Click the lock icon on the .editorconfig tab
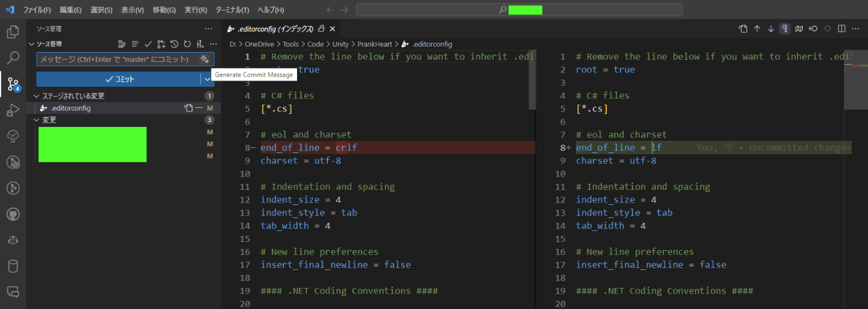Screen dimensions: 868x309 click(321, 29)
